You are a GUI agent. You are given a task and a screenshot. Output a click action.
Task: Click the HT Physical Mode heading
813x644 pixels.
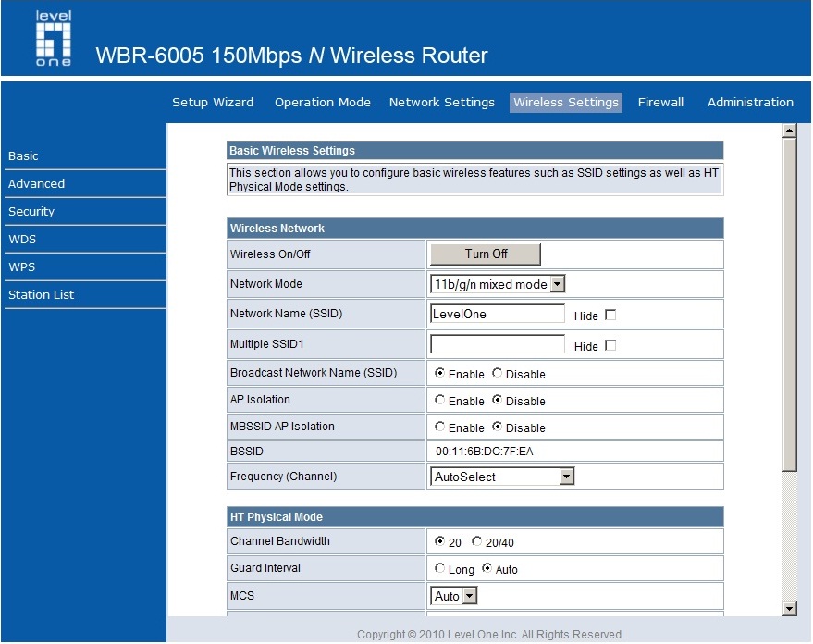coord(277,517)
